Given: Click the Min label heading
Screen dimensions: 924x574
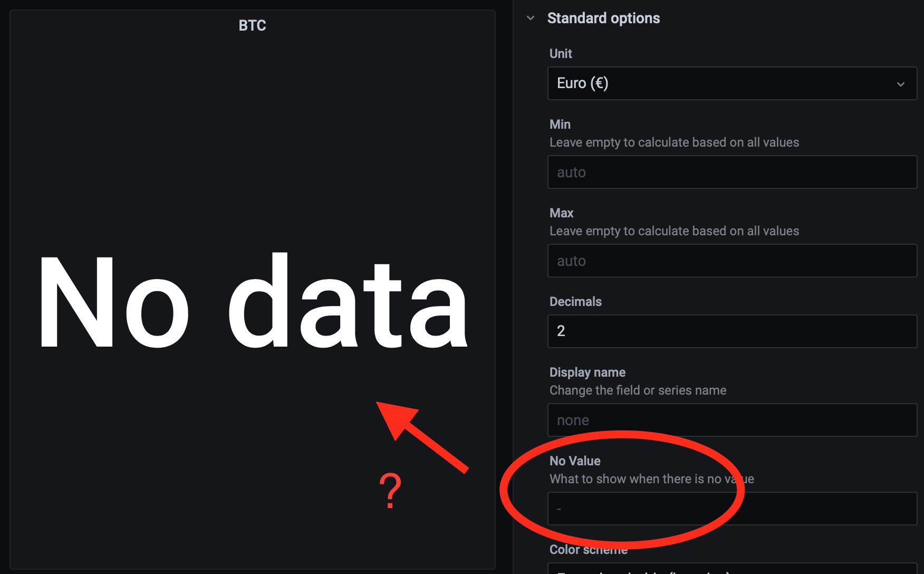Looking at the screenshot, I should coord(560,124).
